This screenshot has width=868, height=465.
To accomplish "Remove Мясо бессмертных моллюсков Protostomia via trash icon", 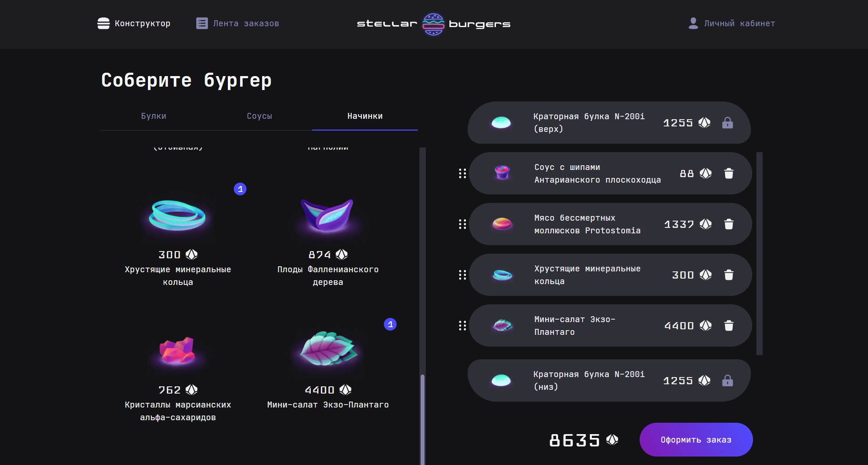I will coord(728,224).
